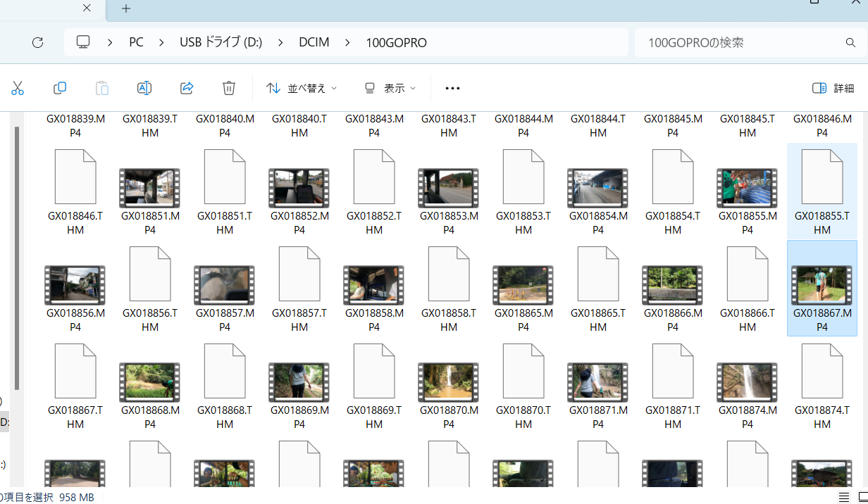Select the GX018852.MP4 video thumbnail

[299, 187]
